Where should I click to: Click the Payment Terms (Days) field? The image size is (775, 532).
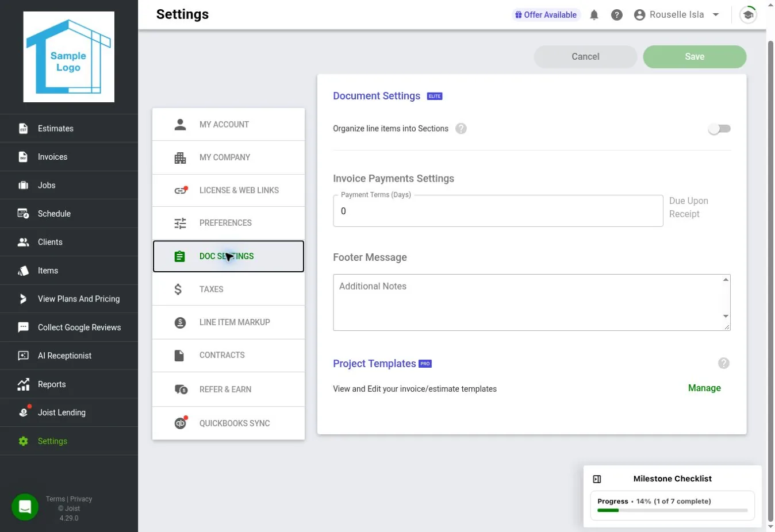coord(498,211)
